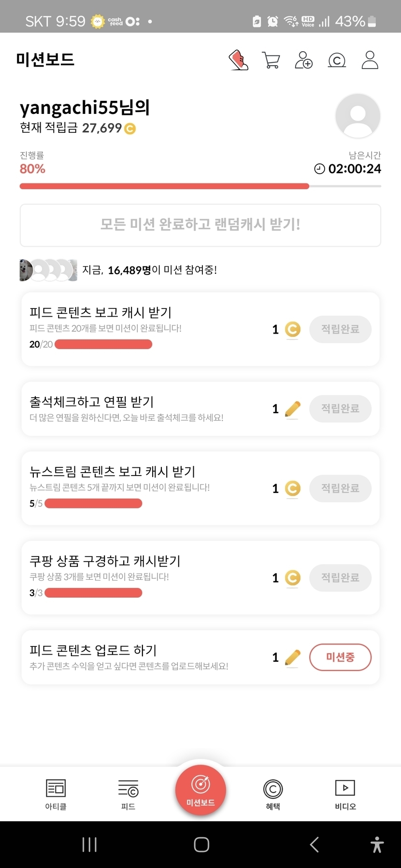Click the gold coin next to 27,699
Image resolution: width=401 pixels, height=868 pixels.
click(x=130, y=128)
